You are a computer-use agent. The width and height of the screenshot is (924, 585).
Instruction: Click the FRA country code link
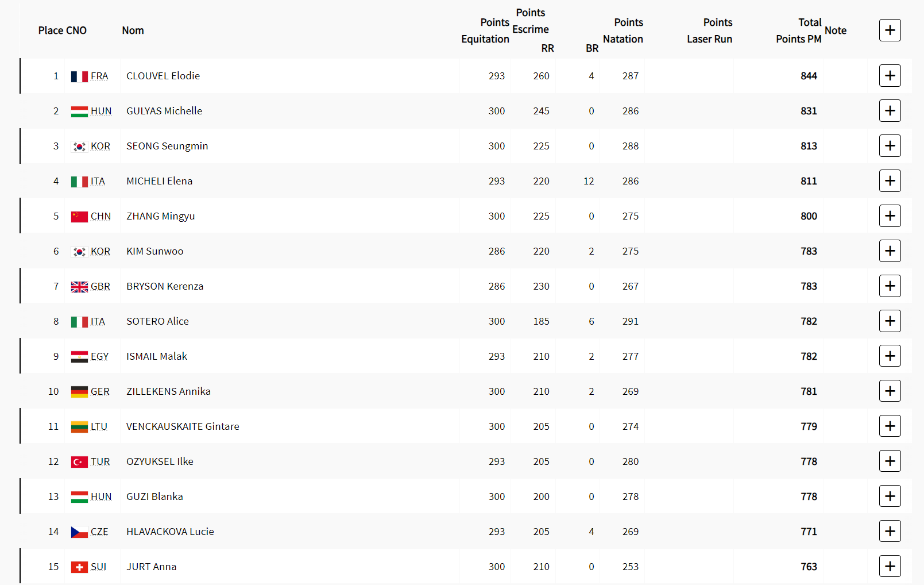point(99,76)
